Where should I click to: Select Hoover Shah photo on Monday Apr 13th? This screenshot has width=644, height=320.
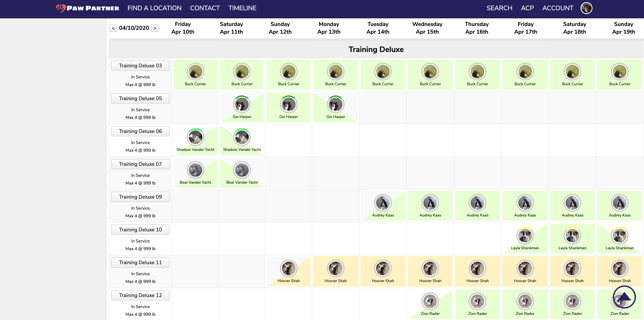[335, 268]
